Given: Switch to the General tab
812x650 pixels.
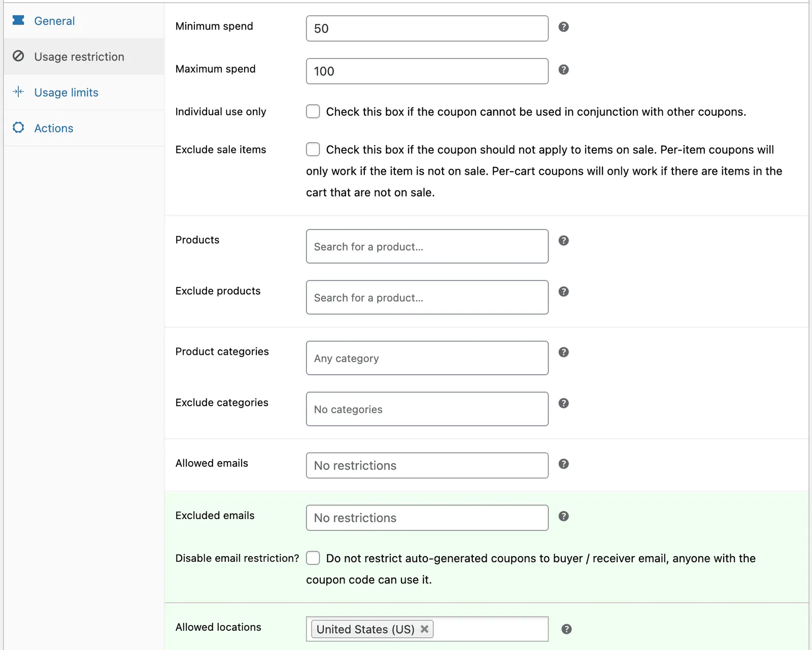Looking at the screenshot, I should tap(84, 21).
